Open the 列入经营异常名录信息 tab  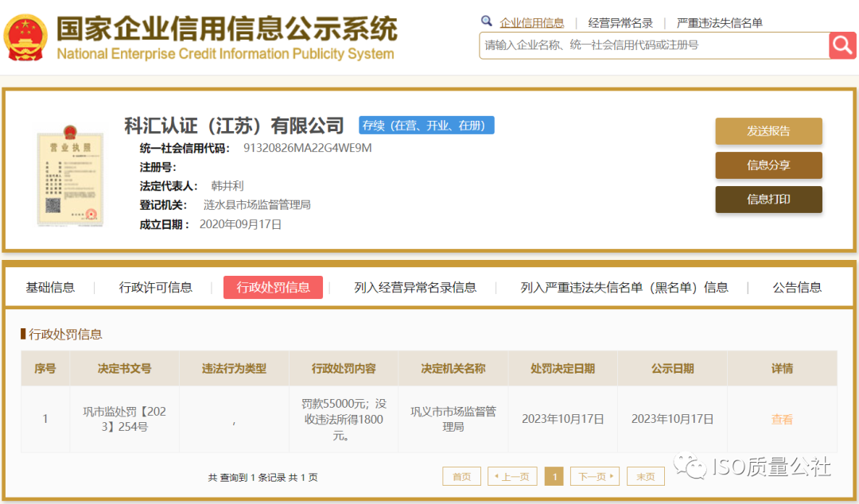[x=415, y=288]
